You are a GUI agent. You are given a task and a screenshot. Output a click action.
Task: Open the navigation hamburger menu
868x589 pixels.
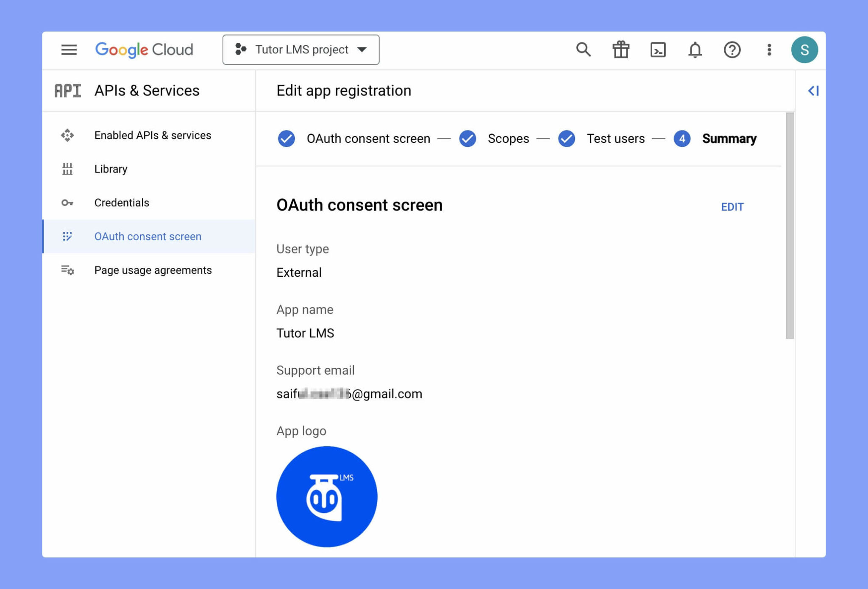69,50
